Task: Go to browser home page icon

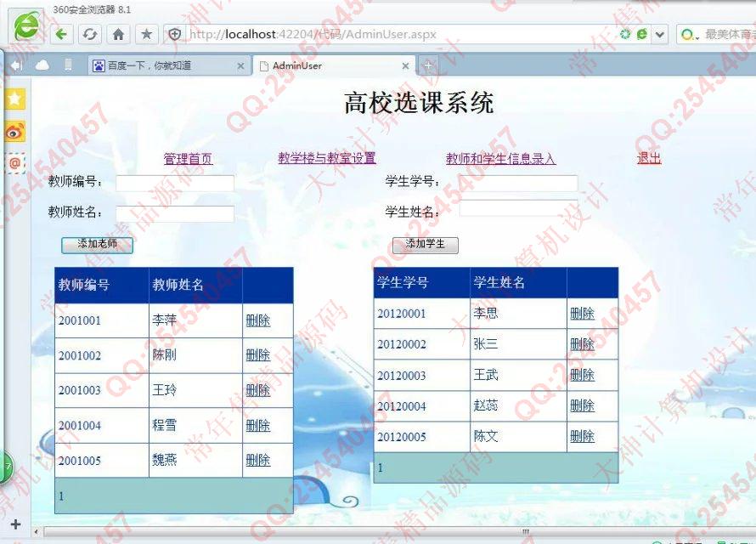Action: click(118, 34)
